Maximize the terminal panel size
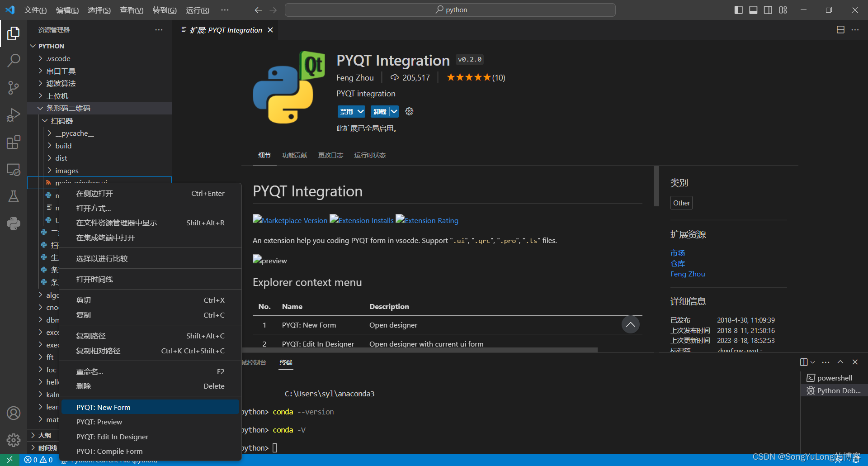868x466 pixels. pos(840,362)
